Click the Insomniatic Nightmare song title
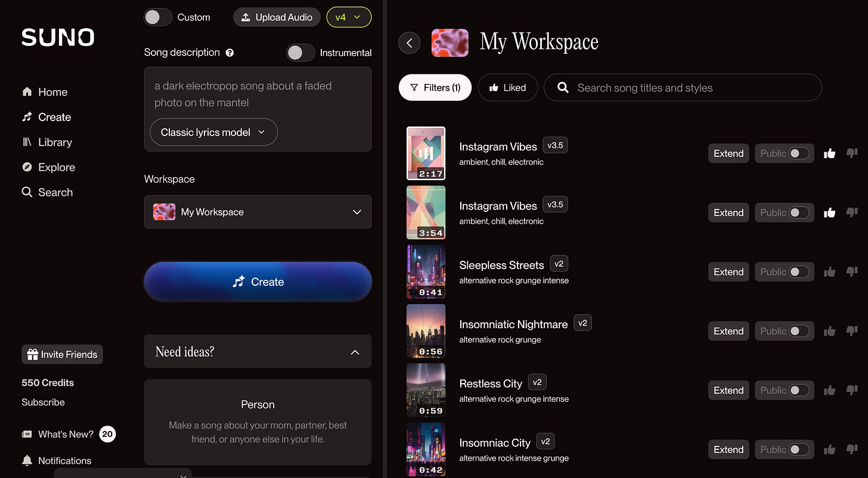The width and height of the screenshot is (868, 478). tap(513, 324)
